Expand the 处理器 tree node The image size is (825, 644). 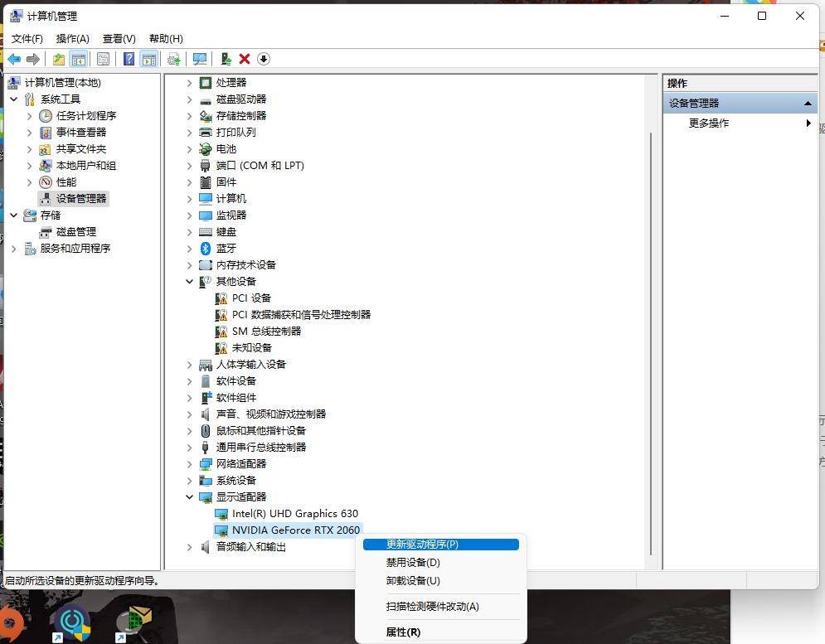189,82
